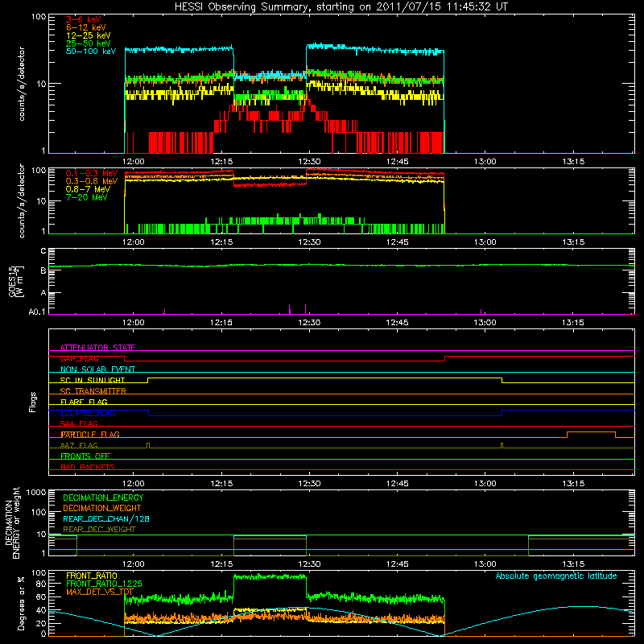Click the 0.8-7 MeV legend entry
This screenshot has width=644, height=644.
point(88,189)
